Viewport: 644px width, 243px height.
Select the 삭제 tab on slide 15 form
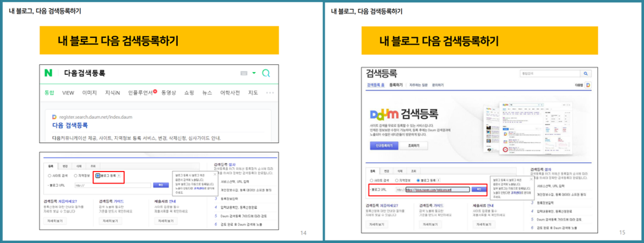tap(400, 171)
